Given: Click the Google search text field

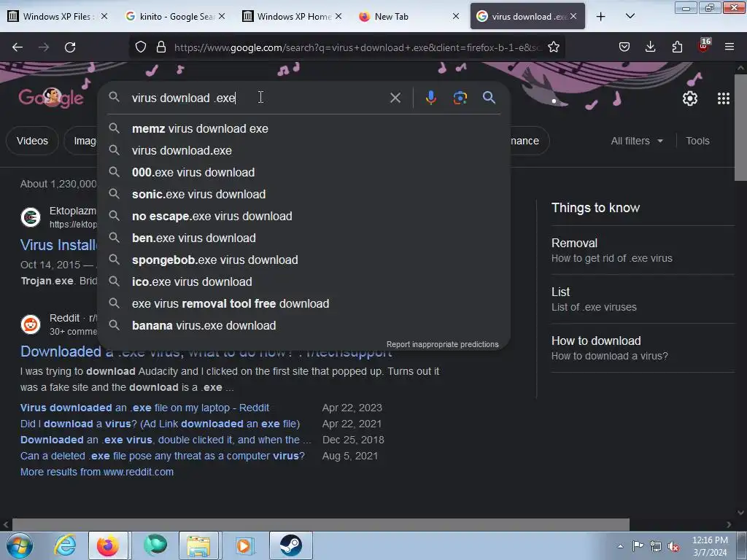Looking at the screenshot, I should [x=258, y=98].
